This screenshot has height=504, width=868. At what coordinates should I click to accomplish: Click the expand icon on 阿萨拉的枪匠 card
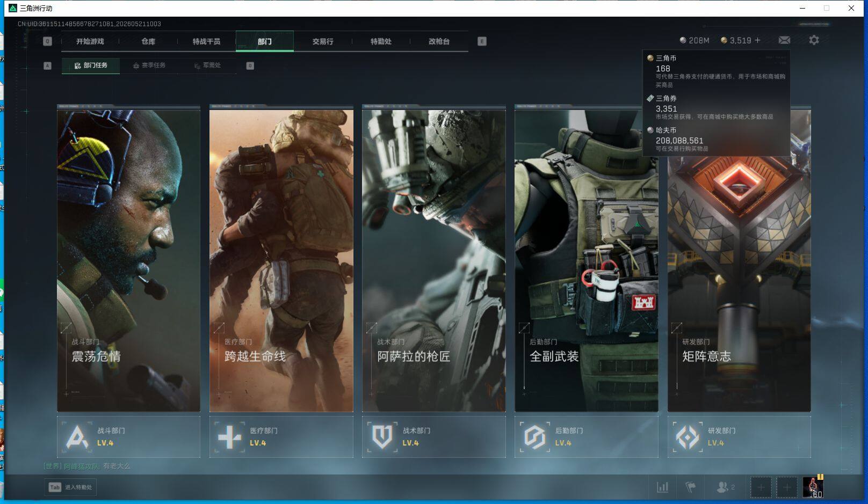[x=371, y=327]
